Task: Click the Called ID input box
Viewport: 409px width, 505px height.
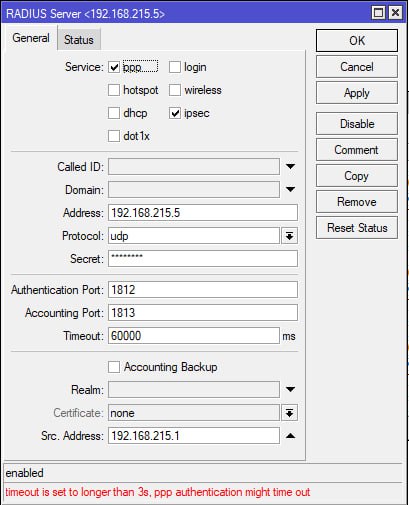Action: 194,166
